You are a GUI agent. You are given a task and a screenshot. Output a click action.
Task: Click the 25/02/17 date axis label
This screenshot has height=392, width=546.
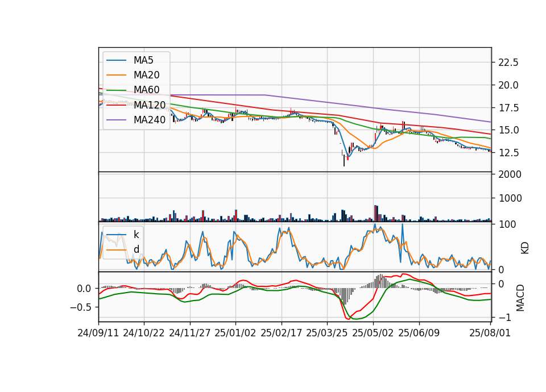point(281,333)
